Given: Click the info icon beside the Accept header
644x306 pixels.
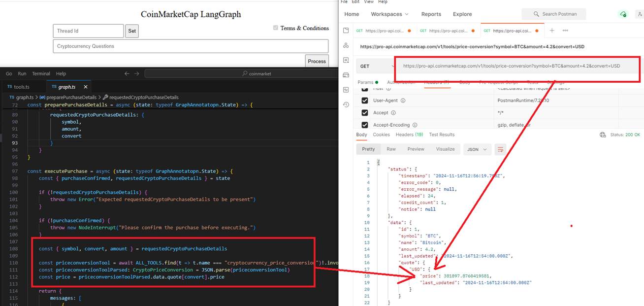Looking at the screenshot, I should 393,113.
